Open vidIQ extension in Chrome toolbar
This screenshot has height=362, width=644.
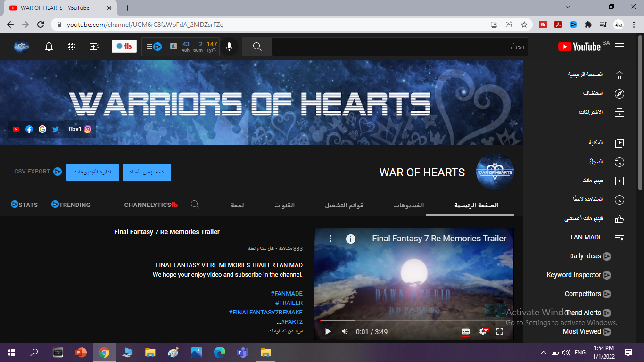point(573,25)
